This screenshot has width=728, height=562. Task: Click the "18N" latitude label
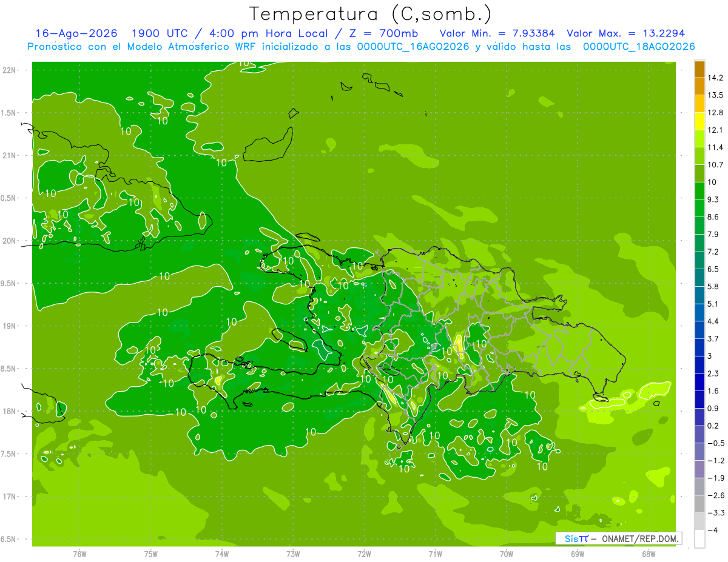coord(9,411)
